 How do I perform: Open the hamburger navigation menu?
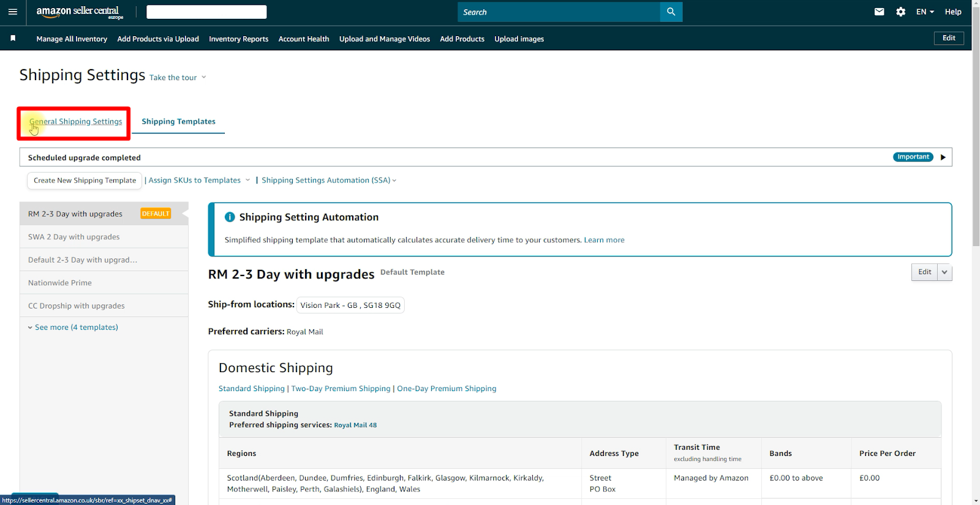click(13, 12)
